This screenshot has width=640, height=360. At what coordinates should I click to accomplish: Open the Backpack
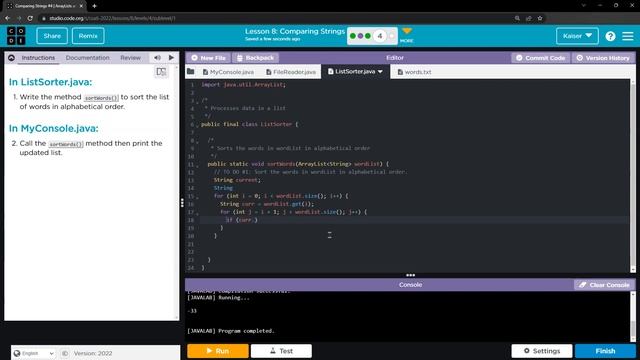tap(256, 58)
